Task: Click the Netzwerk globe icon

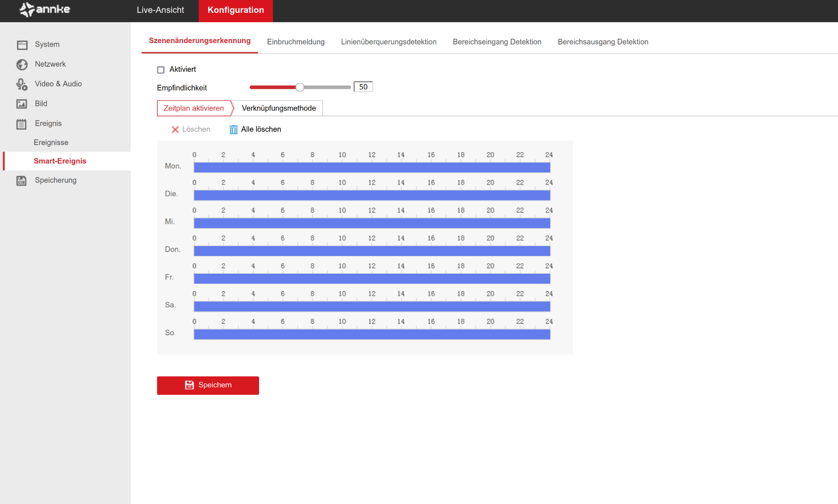Action: pyautogui.click(x=22, y=65)
